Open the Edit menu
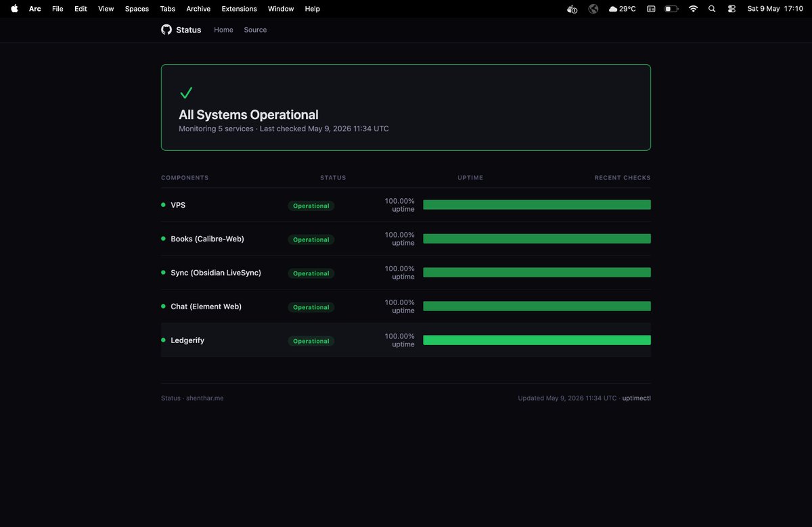This screenshot has height=527, width=812. pos(81,9)
